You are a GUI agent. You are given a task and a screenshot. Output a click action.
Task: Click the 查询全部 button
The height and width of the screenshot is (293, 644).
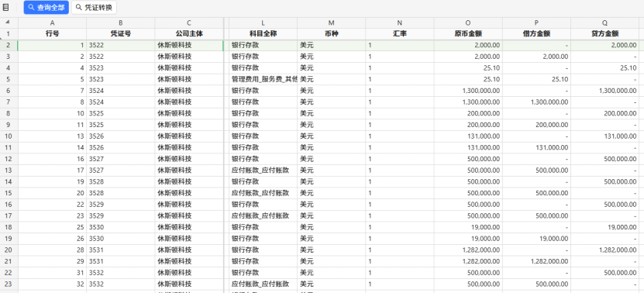[x=46, y=8]
